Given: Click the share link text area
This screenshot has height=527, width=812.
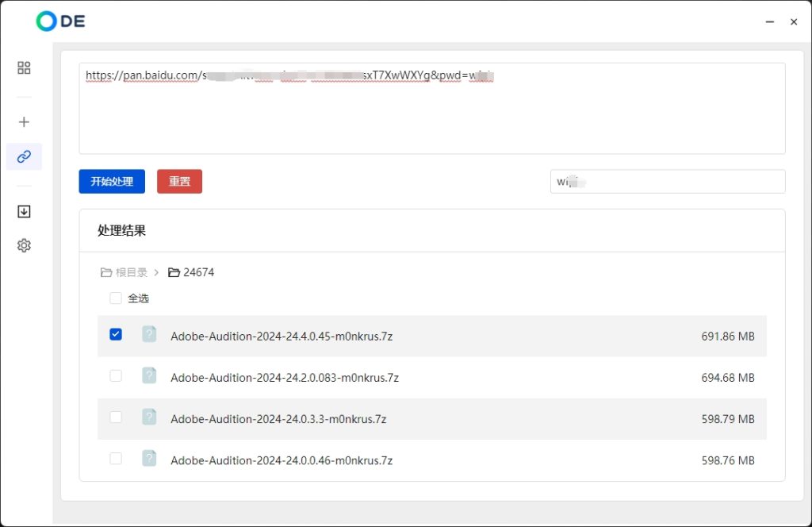Looking at the screenshot, I should [432, 108].
